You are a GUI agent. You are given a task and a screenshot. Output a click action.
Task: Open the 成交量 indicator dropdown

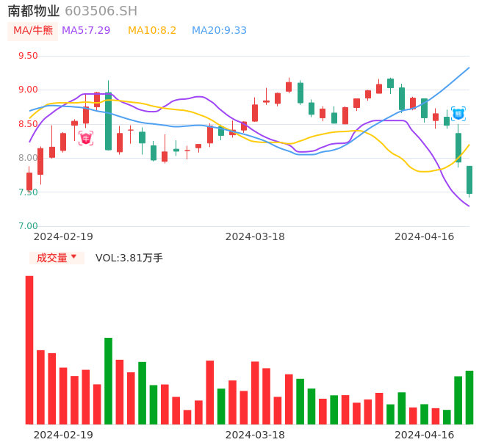coord(57,258)
